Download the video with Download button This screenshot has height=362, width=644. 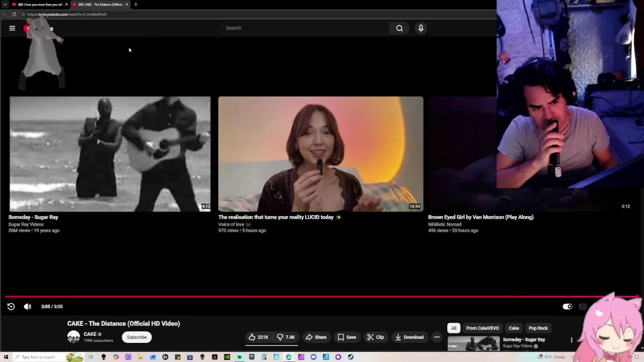[409, 337]
